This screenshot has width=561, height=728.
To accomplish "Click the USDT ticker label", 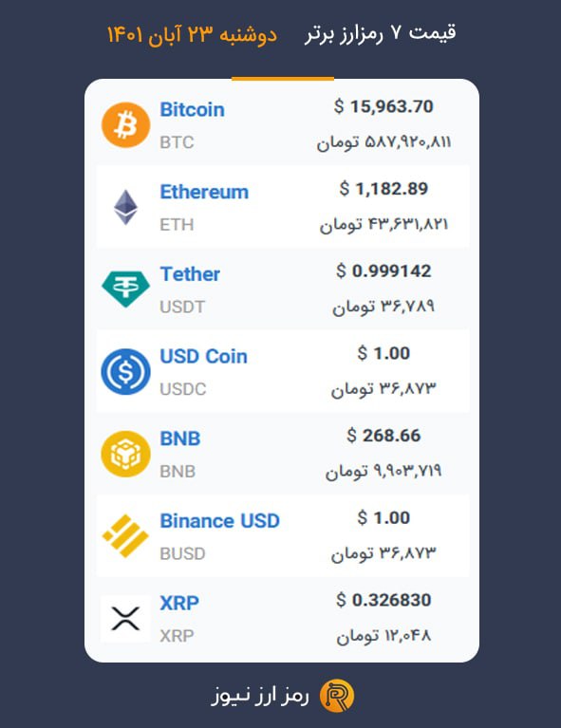I will tap(182, 307).
